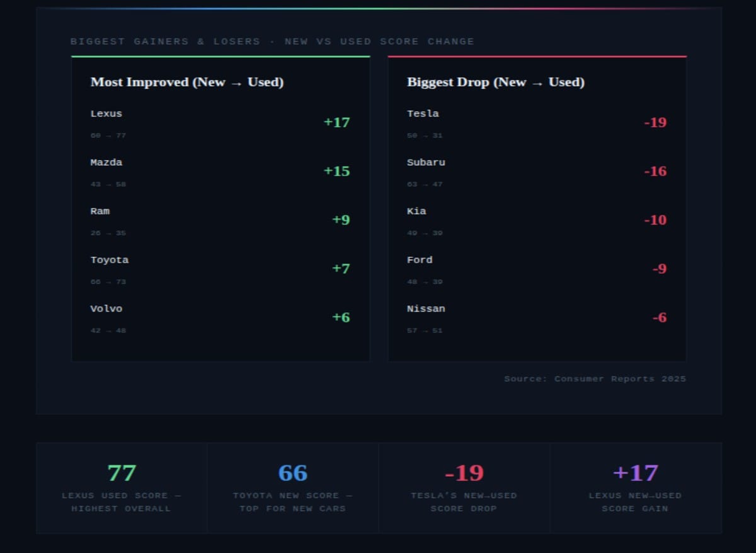Select the Lexus '60 → 77' score subtext
Image resolution: width=756 pixels, height=553 pixels.
point(108,136)
